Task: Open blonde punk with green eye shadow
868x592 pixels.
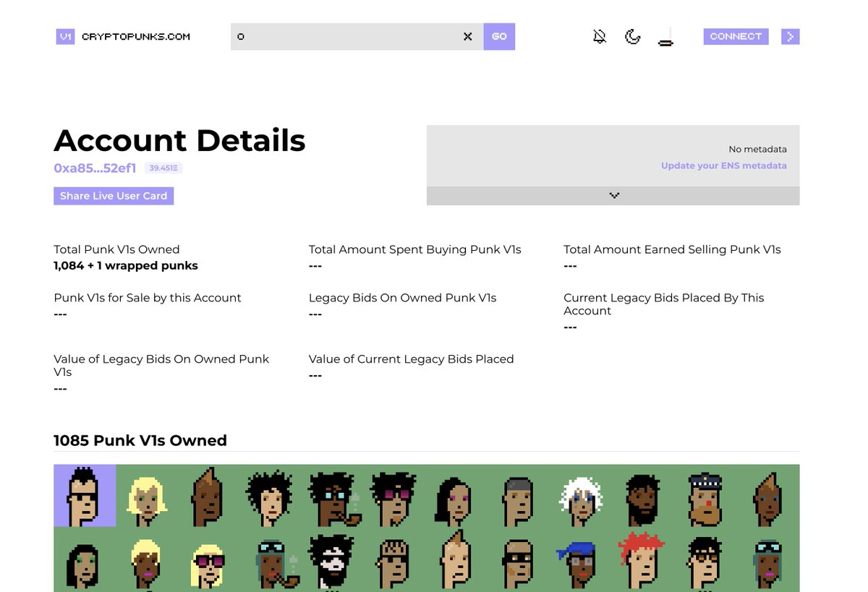Action: (x=147, y=496)
